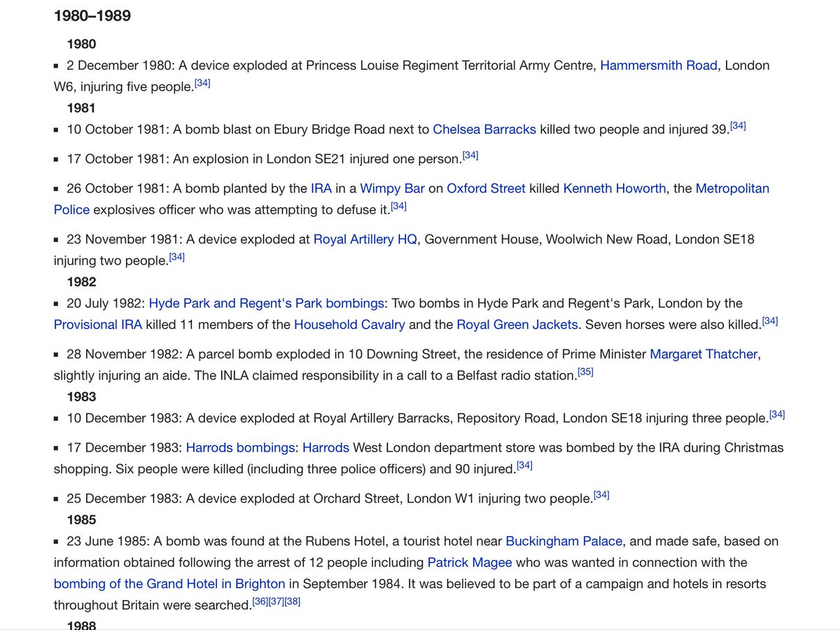Click the text 23 June 1985

(x=108, y=540)
